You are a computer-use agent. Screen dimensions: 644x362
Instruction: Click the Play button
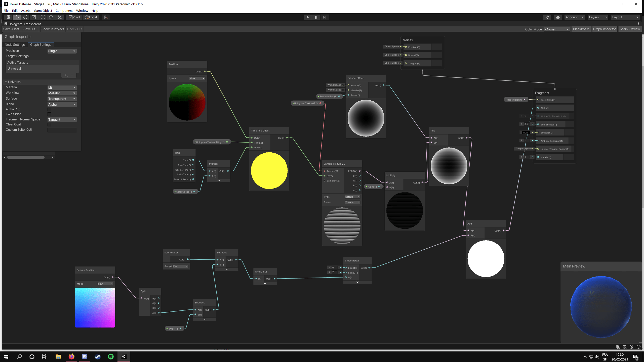307,17
